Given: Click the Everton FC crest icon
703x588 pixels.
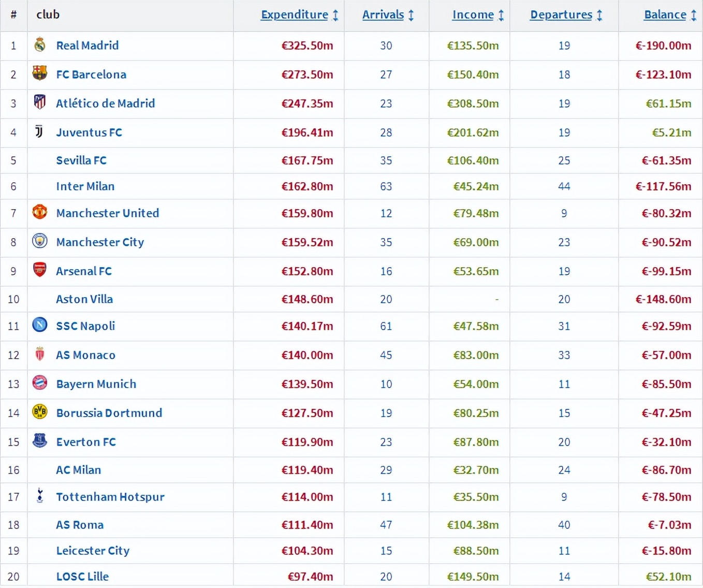Looking at the screenshot, I should [x=40, y=441].
